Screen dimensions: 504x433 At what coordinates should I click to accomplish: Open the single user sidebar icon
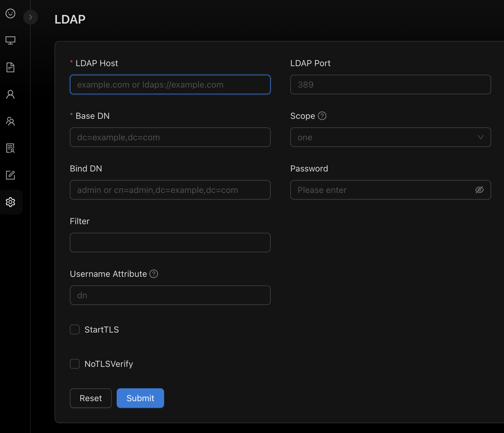[x=10, y=94]
